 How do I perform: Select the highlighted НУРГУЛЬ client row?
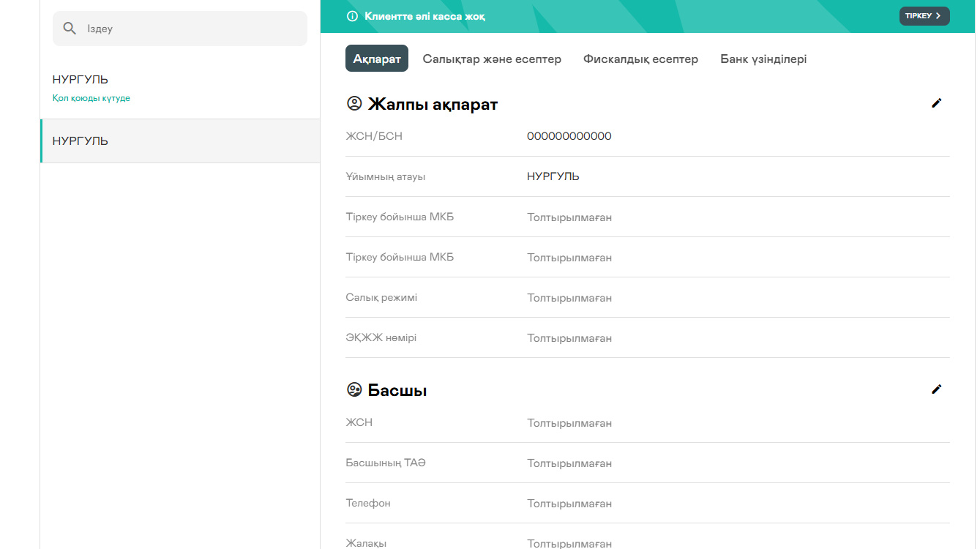pos(180,141)
